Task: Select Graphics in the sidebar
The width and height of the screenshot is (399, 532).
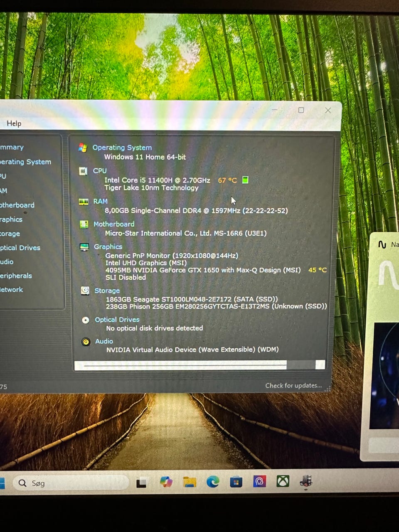Action: (11, 219)
